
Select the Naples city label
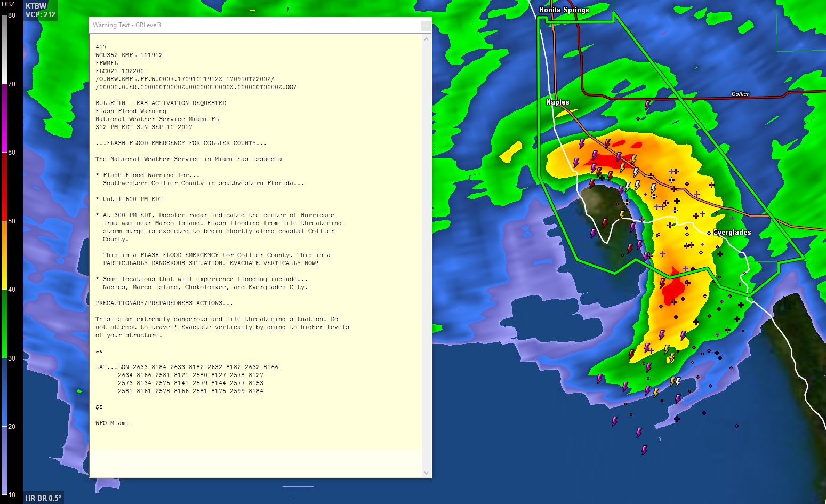pos(557,102)
